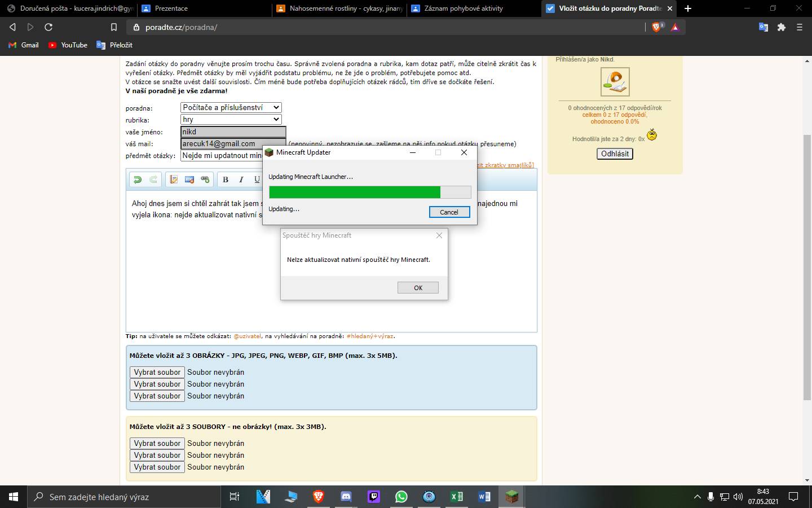Click the Minecraft Updater progress bar
Screen dimensions: 812x508
[370, 192]
